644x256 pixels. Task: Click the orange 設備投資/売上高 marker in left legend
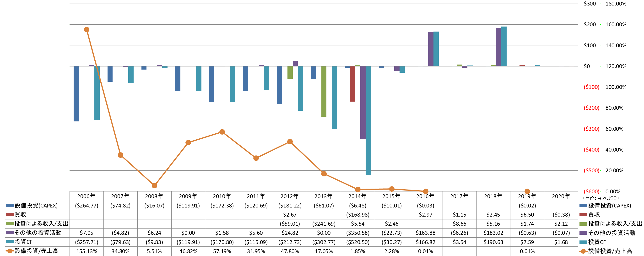10,251
